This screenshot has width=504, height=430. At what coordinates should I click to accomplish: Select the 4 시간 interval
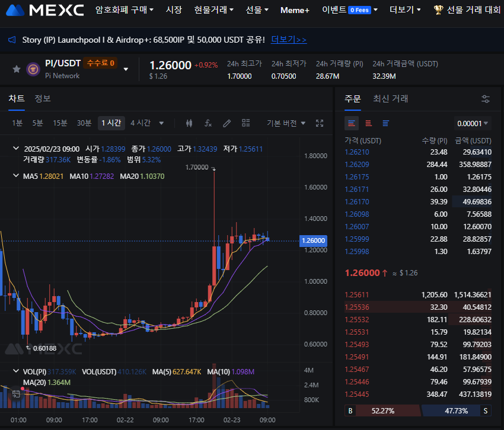(x=141, y=123)
